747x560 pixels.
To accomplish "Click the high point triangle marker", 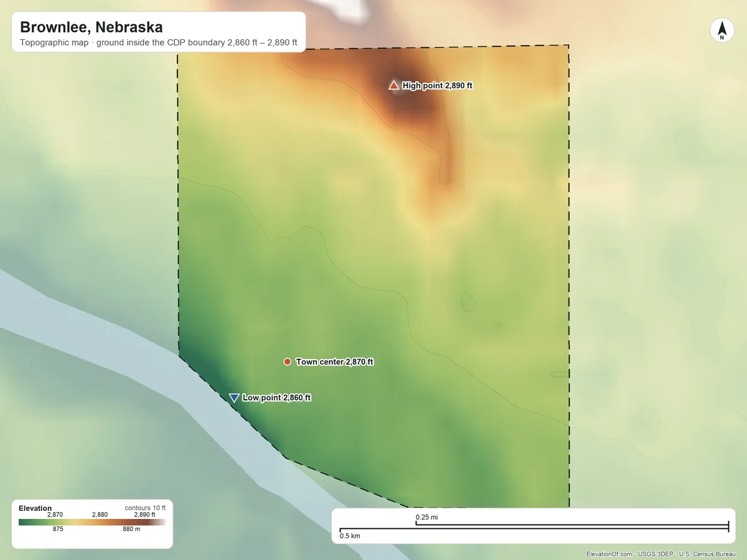I will tap(393, 85).
